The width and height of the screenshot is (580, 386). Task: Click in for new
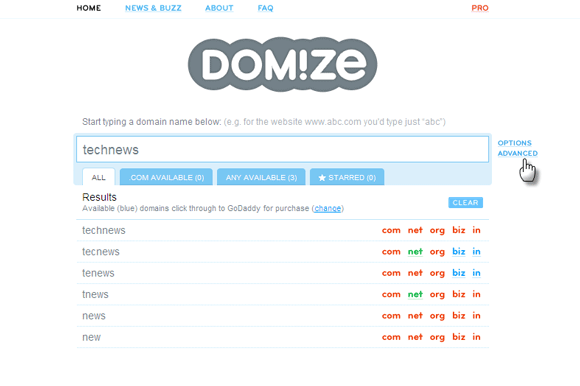(476, 337)
